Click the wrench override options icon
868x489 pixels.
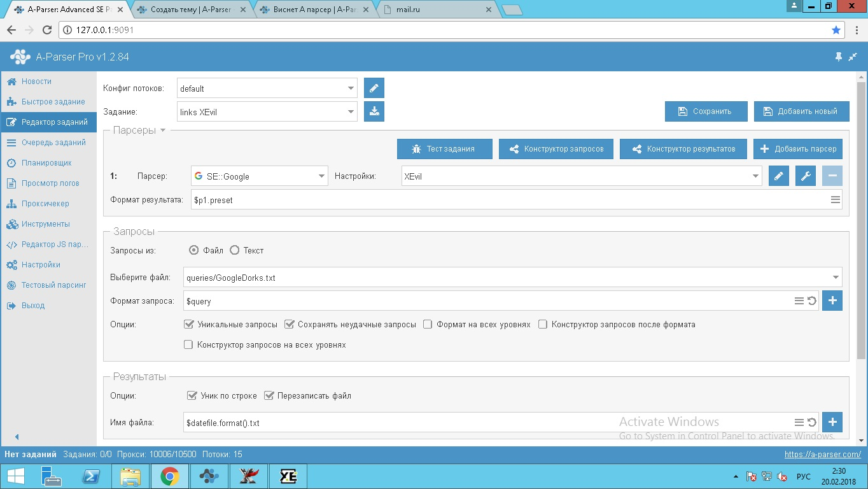point(806,176)
